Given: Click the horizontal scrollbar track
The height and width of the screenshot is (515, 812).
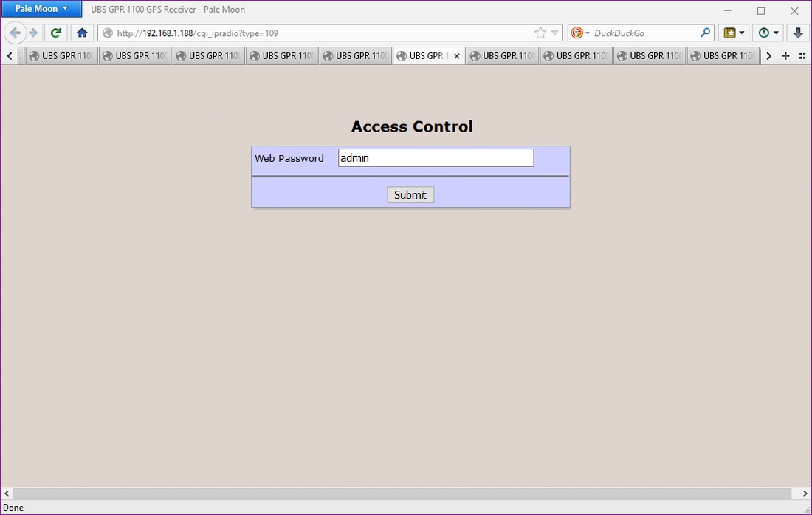Looking at the screenshot, I should click(402, 494).
